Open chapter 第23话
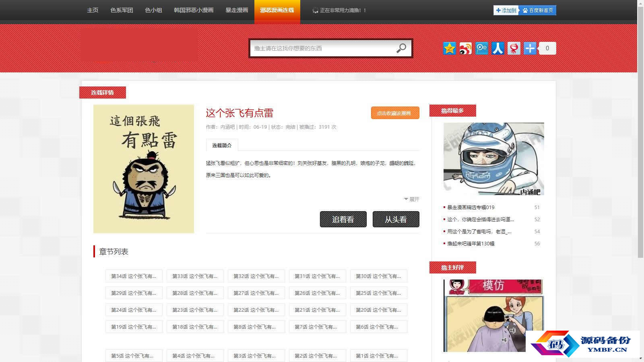This screenshot has width=644, height=362. 195,310
